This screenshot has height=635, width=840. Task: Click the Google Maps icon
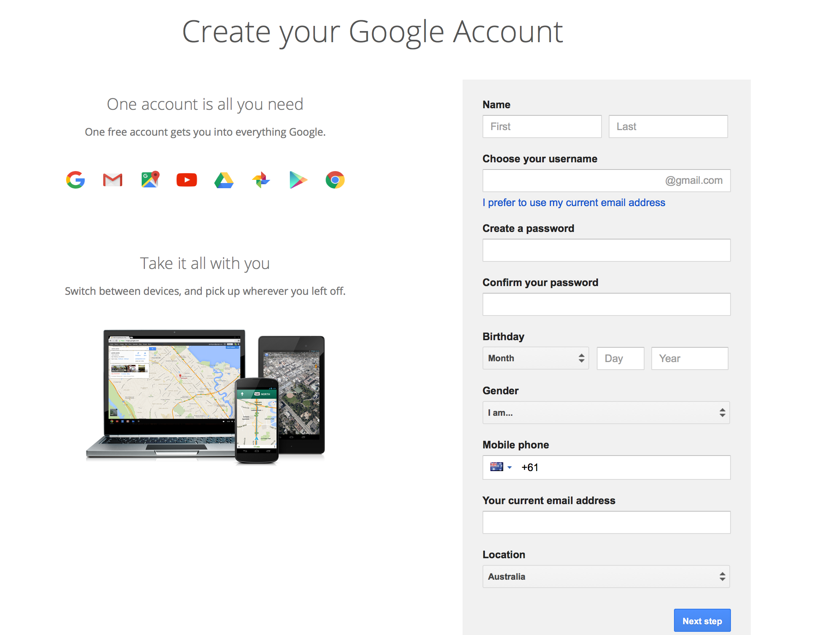pos(150,179)
